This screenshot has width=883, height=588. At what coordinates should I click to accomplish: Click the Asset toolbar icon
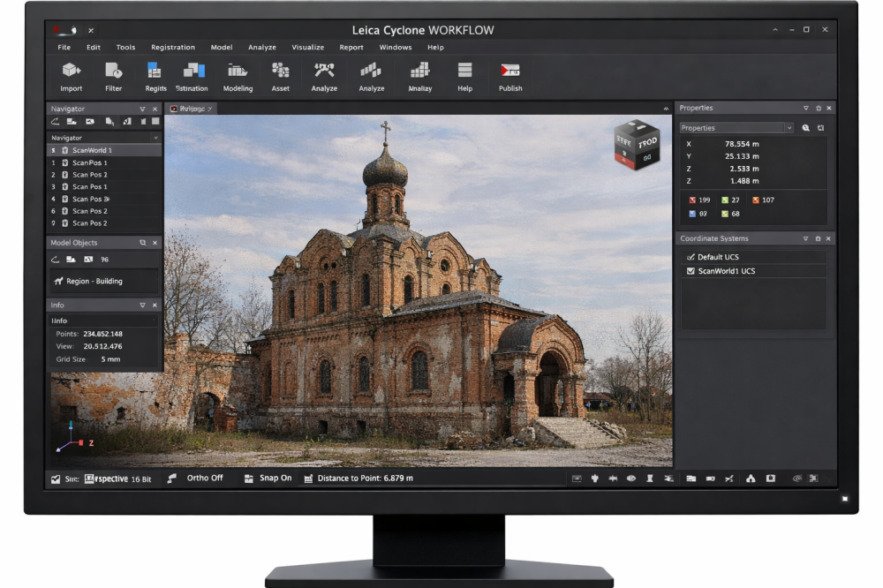click(280, 71)
